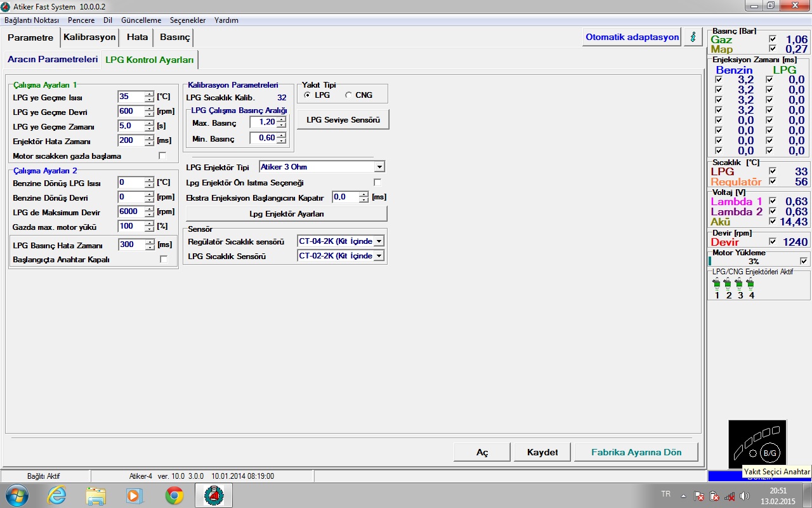Click the Action Center flag tray icon
The height and width of the screenshot is (508, 812).
coord(700,496)
